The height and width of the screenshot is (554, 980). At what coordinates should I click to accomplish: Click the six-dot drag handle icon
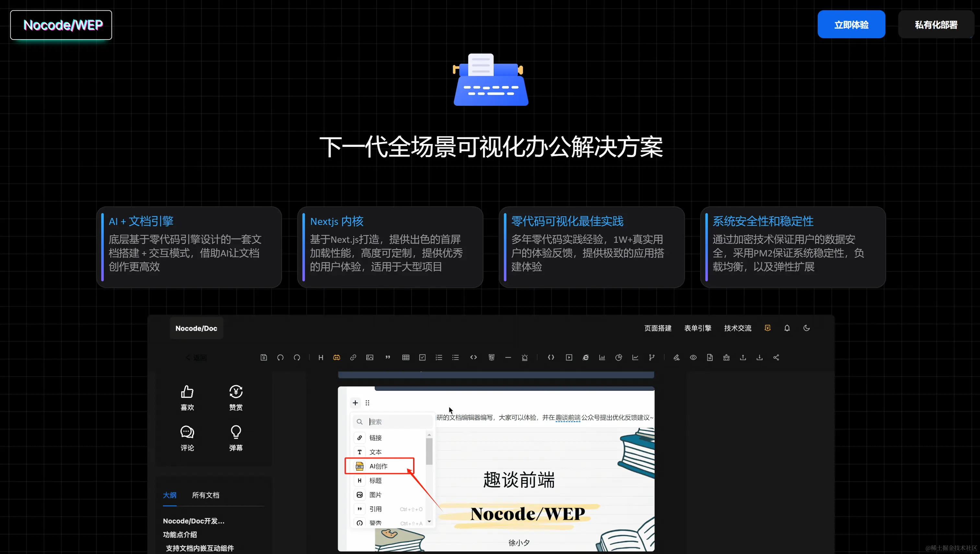click(x=367, y=403)
